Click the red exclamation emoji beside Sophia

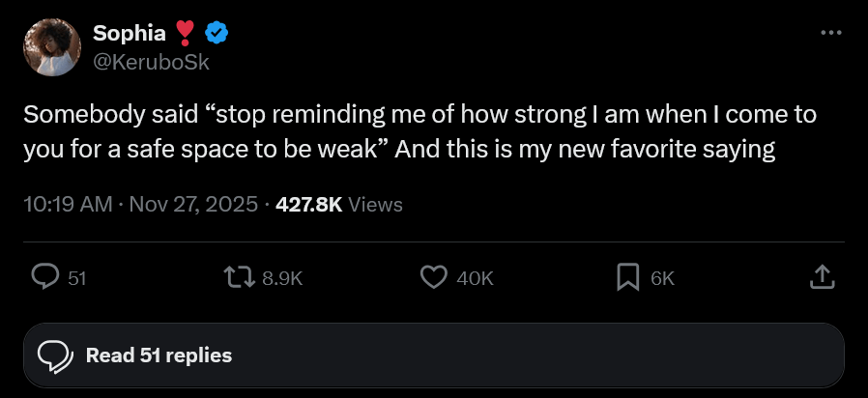(185, 34)
